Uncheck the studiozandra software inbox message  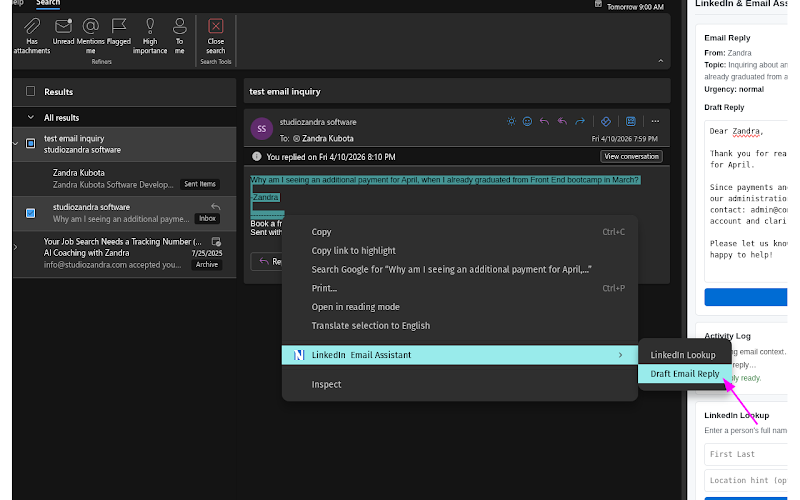pos(31,213)
